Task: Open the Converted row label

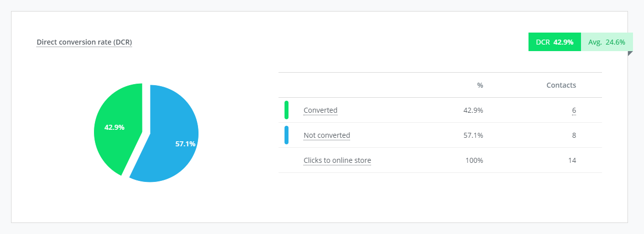Action: tap(320, 110)
